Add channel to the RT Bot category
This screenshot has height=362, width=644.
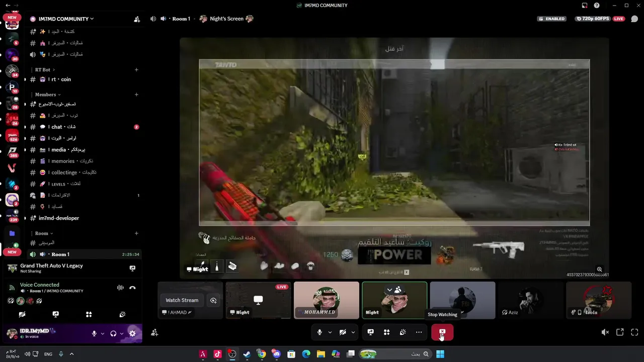click(x=136, y=69)
